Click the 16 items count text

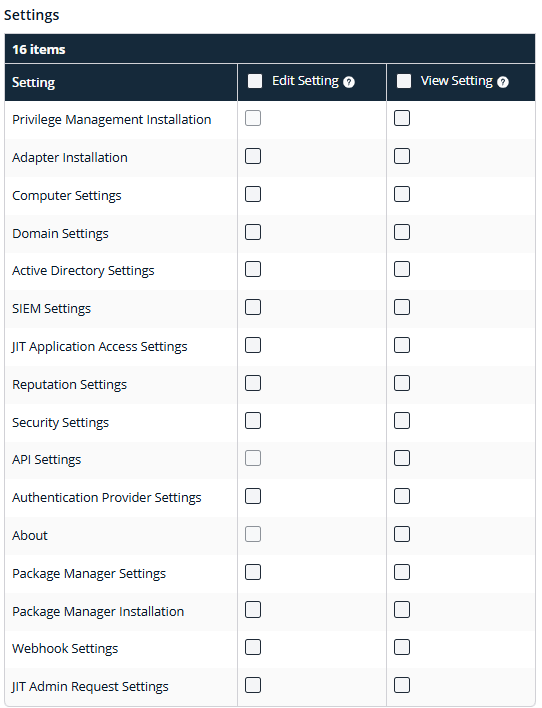click(x=39, y=49)
